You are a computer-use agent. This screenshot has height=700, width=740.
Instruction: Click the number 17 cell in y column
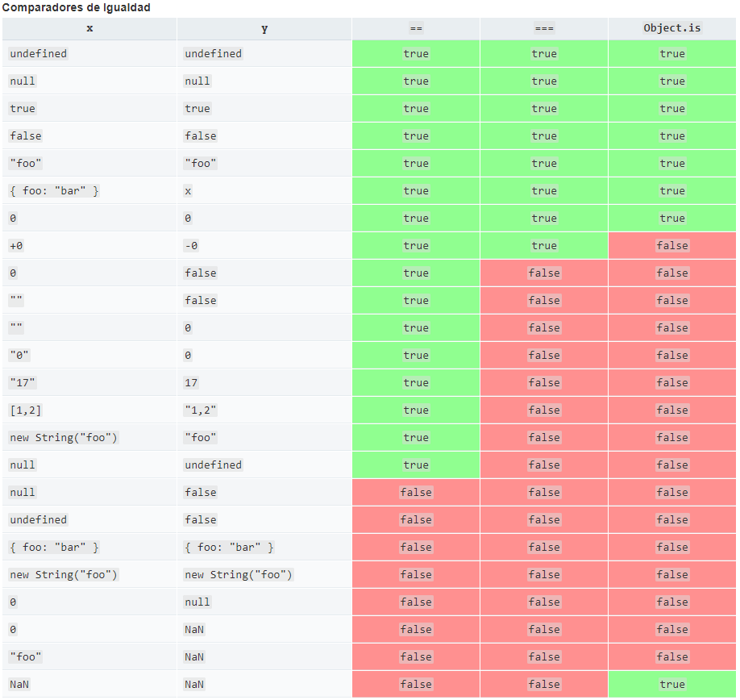click(x=191, y=383)
